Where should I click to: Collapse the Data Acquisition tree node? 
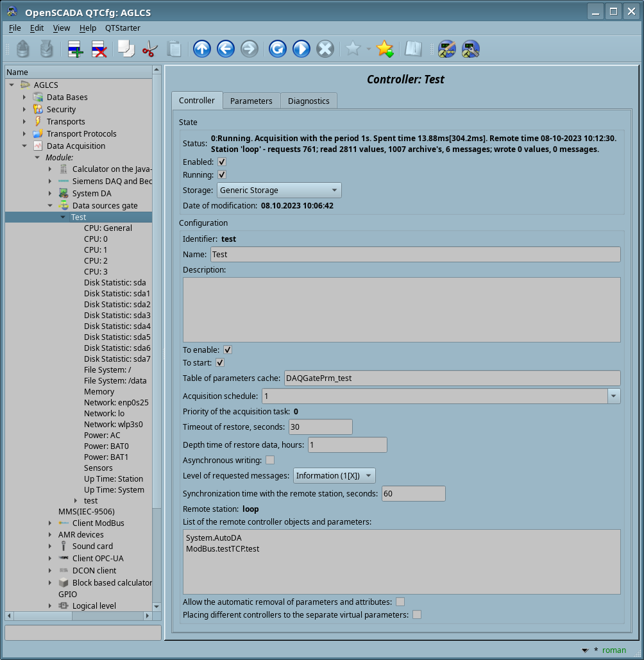click(24, 146)
